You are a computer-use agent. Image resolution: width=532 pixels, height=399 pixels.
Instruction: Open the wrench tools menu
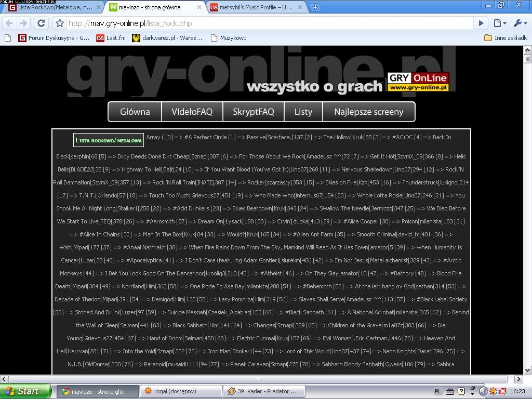(520, 23)
